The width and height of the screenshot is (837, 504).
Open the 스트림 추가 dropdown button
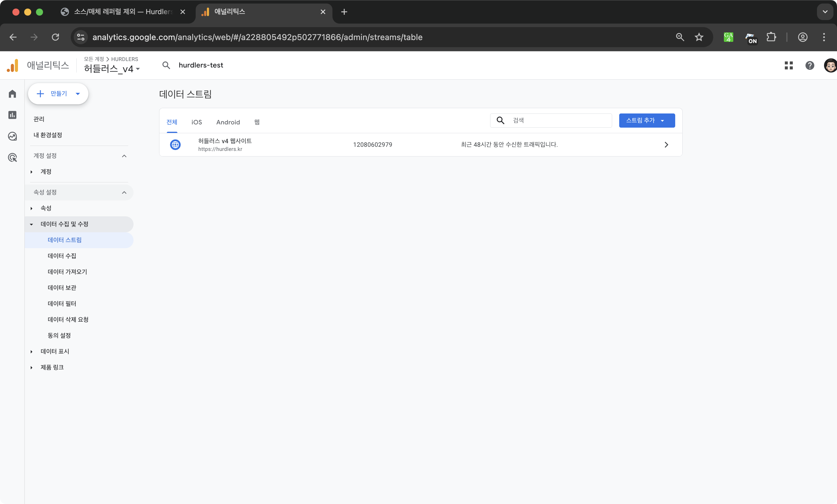click(647, 121)
